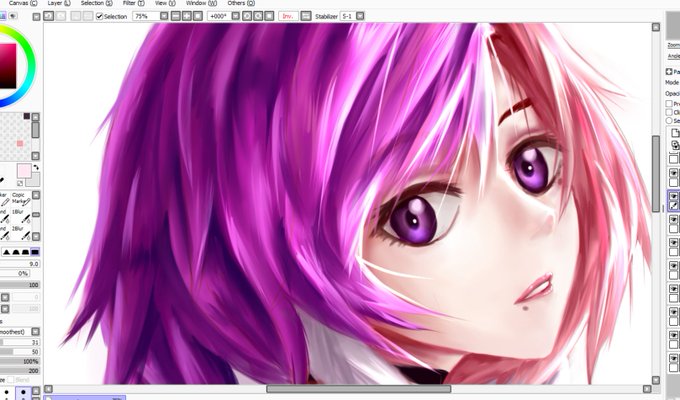Open the 75% zoom level dropdown

point(164,16)
